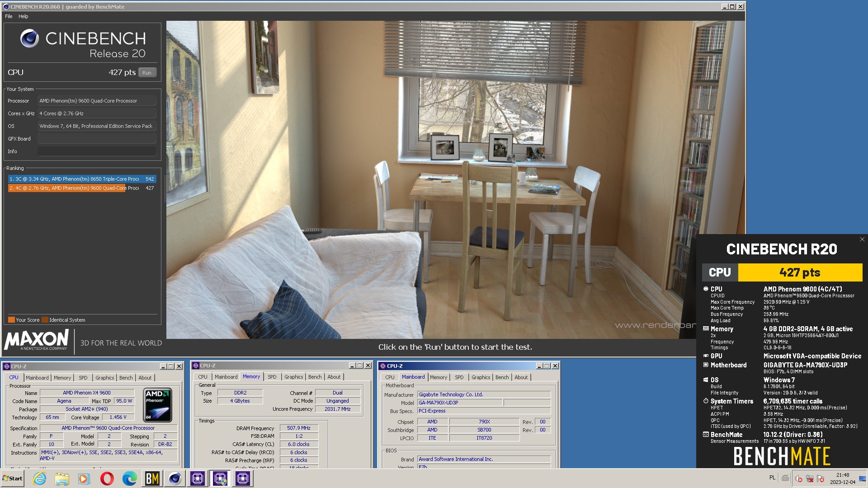
Task: Click the PL language indicator
Action: pos(772,478)
